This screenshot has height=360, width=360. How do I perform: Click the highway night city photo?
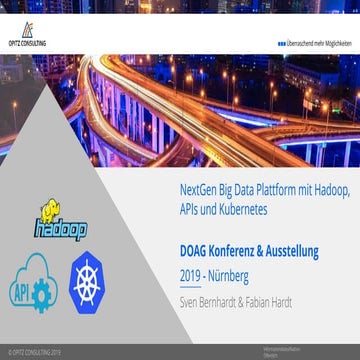pos(180,111)
